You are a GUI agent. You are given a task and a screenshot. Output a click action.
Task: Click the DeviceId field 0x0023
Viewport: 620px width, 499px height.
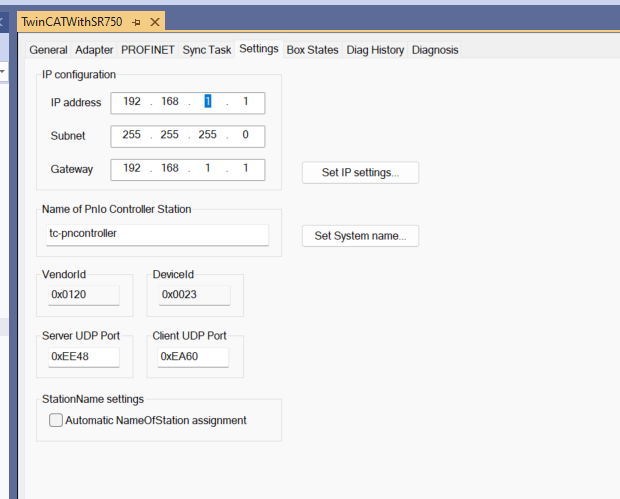pyautogui.click(x=194, y=295)
